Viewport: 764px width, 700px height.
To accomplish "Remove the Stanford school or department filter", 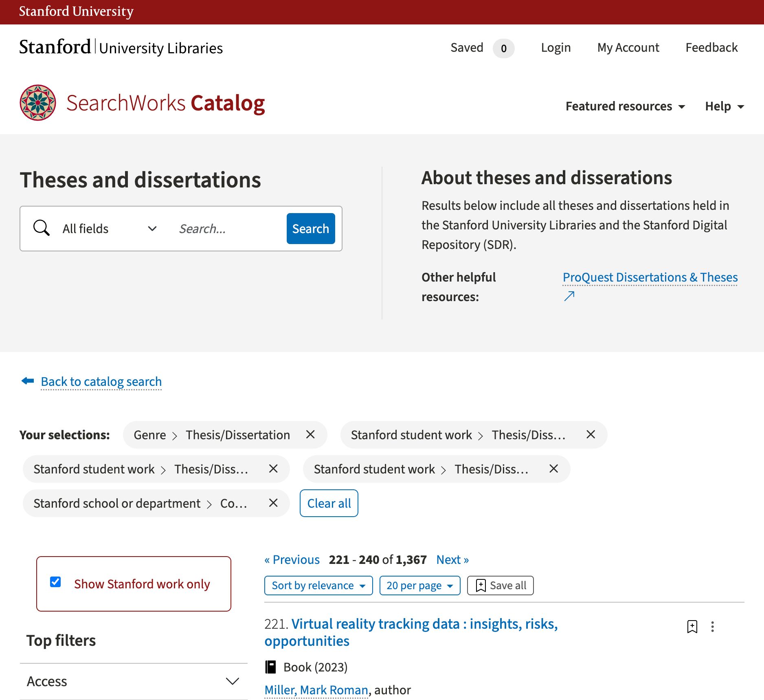I will (273, 503).
